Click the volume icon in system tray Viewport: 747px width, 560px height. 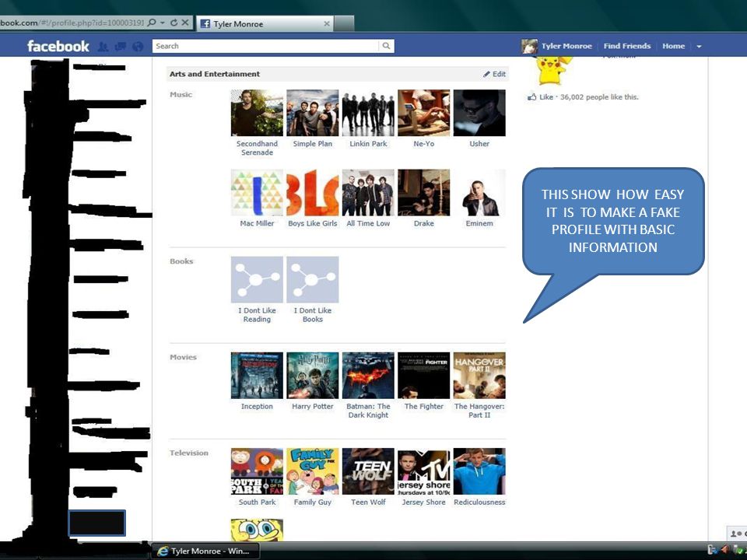coord(724,550)
